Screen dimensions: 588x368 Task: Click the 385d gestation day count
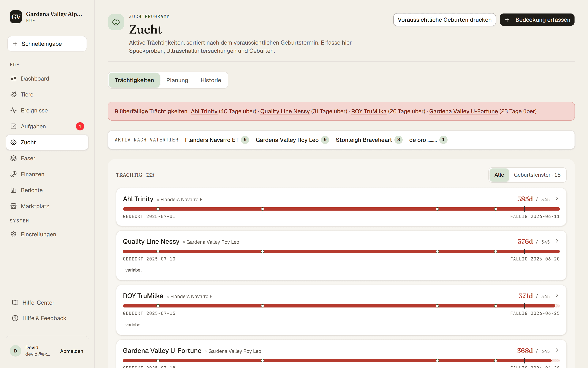pos(525,199)
